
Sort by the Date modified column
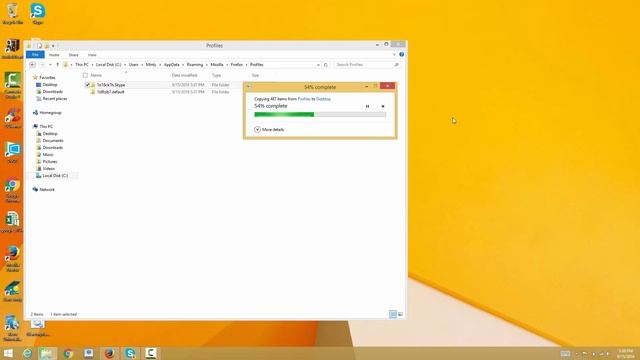click(x=184, y=76)
